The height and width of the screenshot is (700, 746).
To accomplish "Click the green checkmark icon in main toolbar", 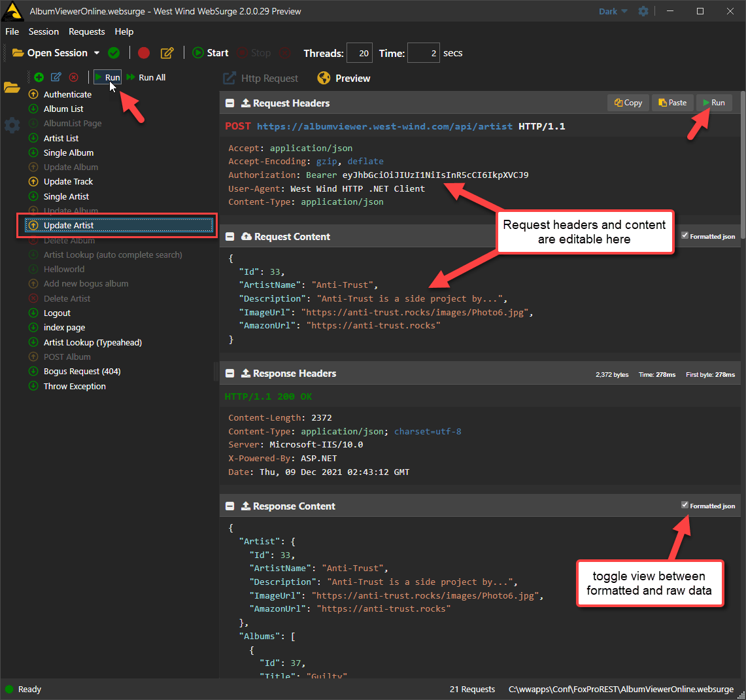I will pyautogui.click(x=114, y=53).
